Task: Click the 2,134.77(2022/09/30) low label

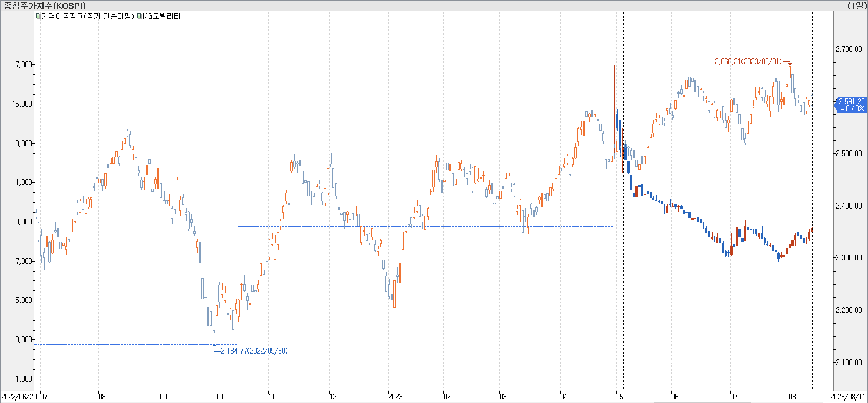Action: click(x=254, y=351)
